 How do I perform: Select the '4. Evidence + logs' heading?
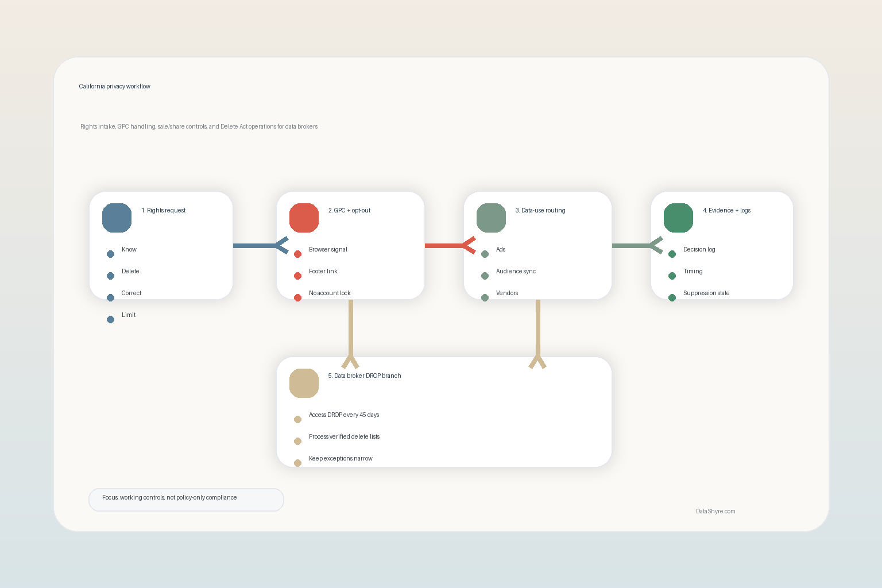727,210
